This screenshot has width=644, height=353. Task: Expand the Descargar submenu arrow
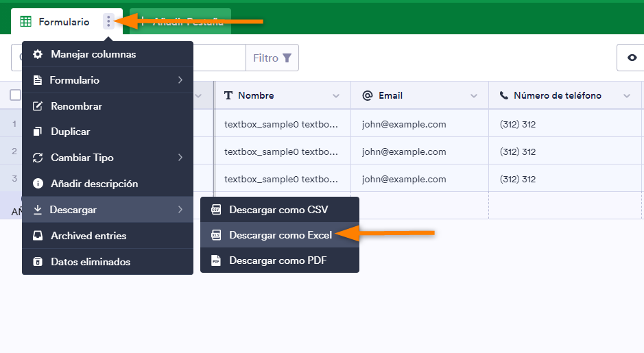(180, 209)
